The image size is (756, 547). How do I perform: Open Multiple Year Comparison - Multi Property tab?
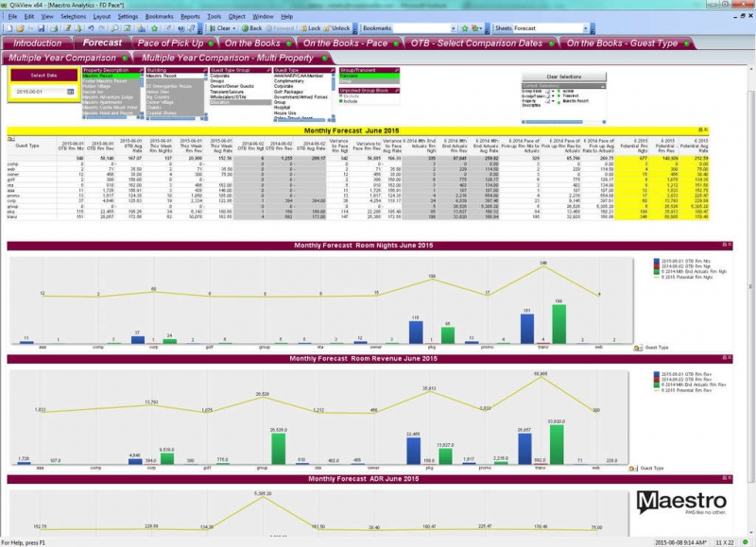pyautogui.click(x=232, y=58)
